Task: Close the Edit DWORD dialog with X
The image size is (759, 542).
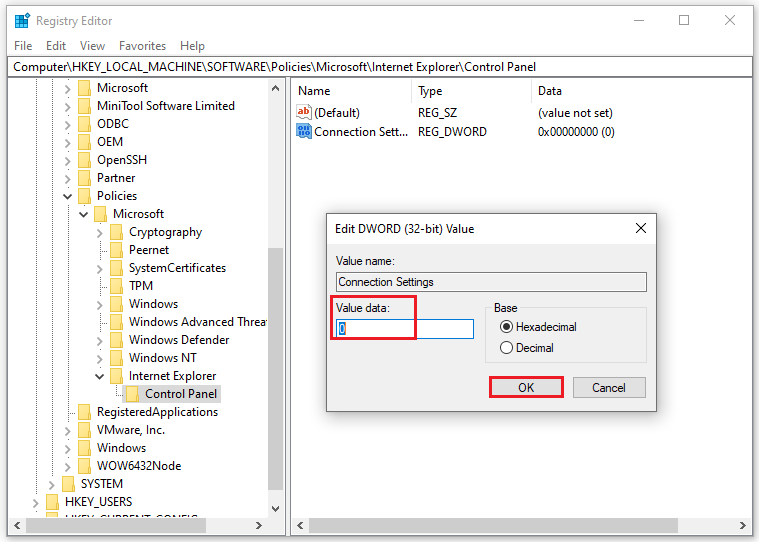Action: click(640, 228)
